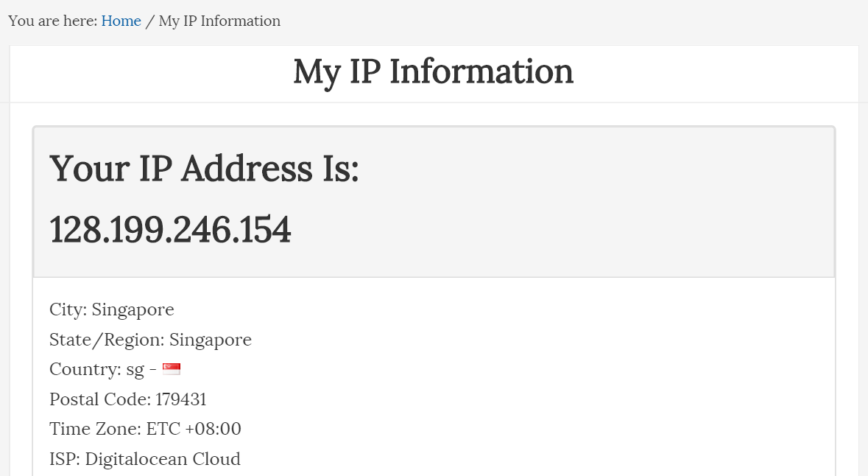The width and height of the screenshot is (868, 476).
Task: Open the Home link in the breadcrumb
Action: [x=121, y=21]
